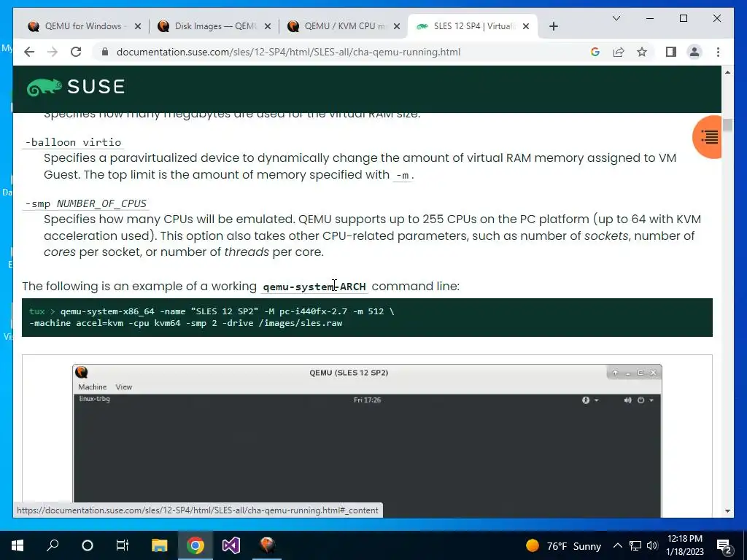Go back to the previous page
The width and height of the screenshot is (747, 560).
29,52
